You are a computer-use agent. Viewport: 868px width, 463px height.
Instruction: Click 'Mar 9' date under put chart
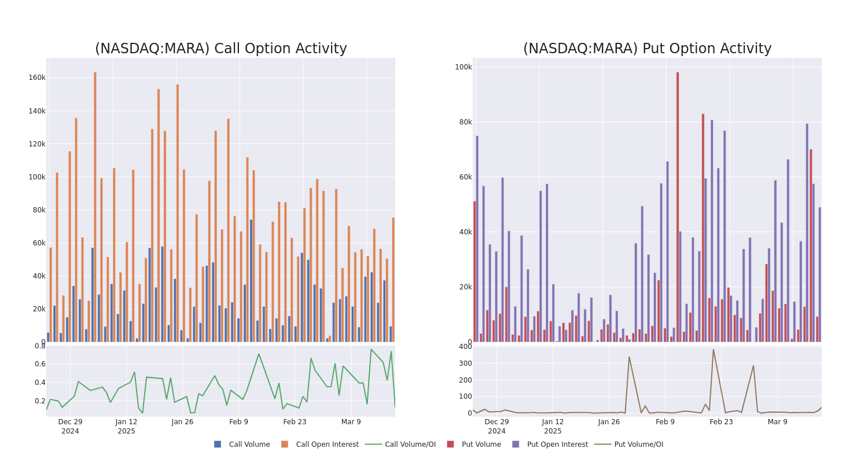pos(777,422)
